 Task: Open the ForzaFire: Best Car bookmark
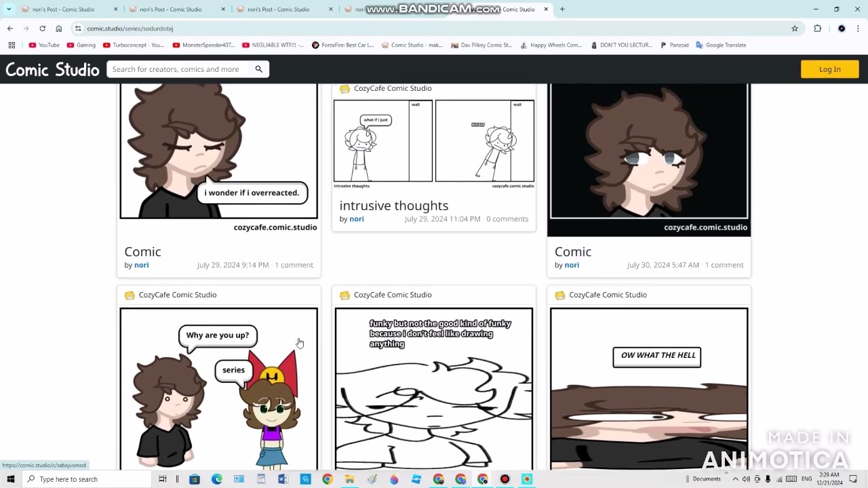tap(343, 45)
